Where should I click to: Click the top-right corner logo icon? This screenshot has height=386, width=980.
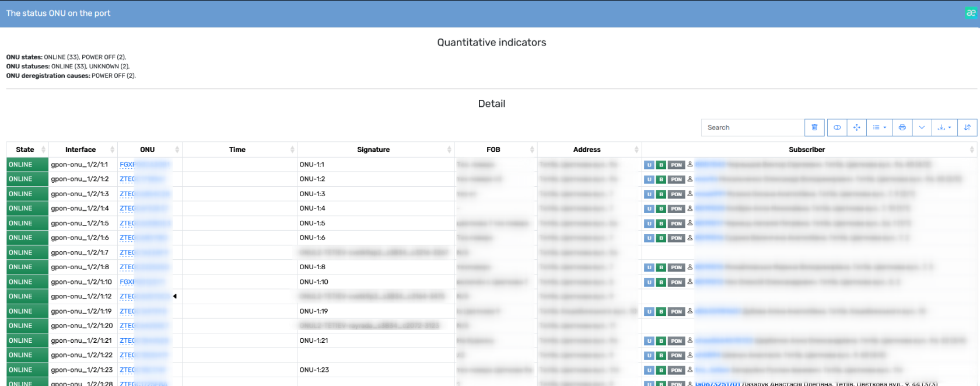click(x=971, y=13)
